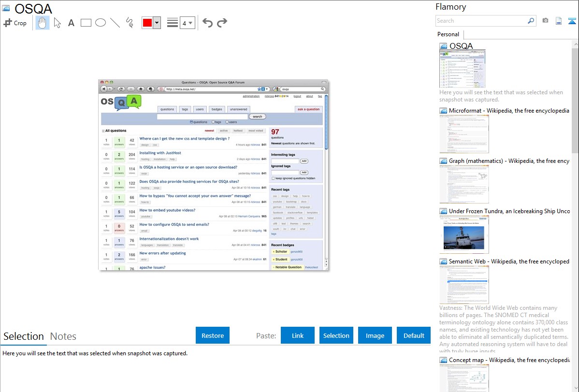Choose the straight line tool
This screenshot has width=579, height=392.
[115, 23]
